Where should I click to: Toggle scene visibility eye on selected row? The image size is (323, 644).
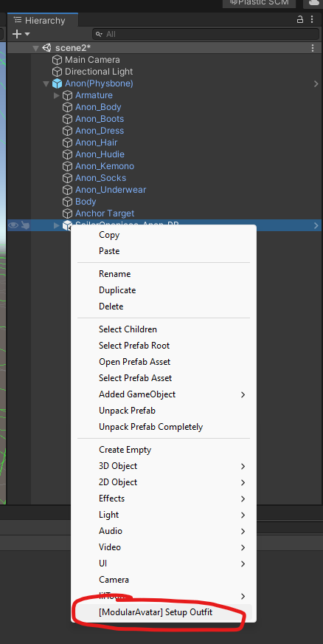tap(13, 225)
